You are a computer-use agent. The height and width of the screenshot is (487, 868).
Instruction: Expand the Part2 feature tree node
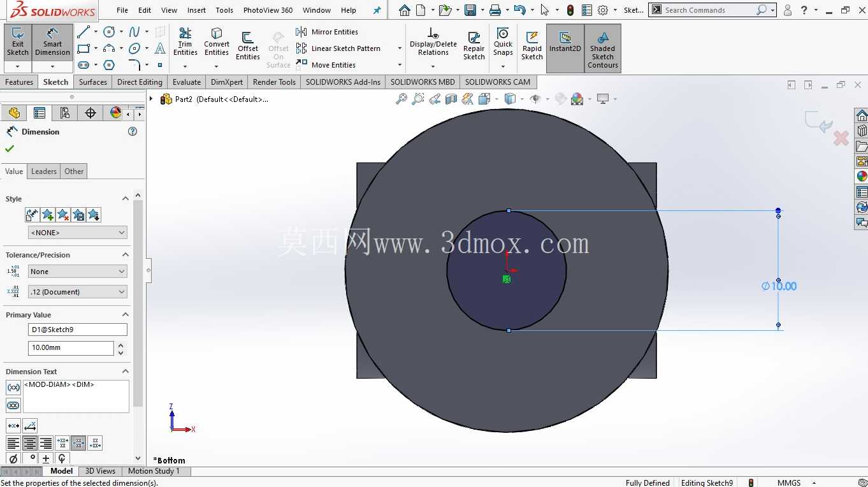point(151,99)
